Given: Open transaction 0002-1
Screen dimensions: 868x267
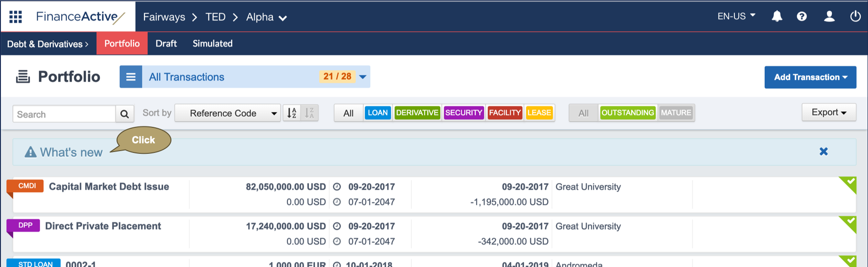Looking at the screenshot, I should [x=81, y=264].
